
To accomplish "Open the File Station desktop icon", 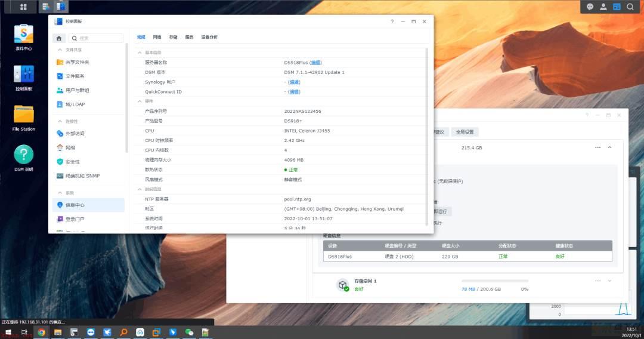I will (x=23, y=118).
